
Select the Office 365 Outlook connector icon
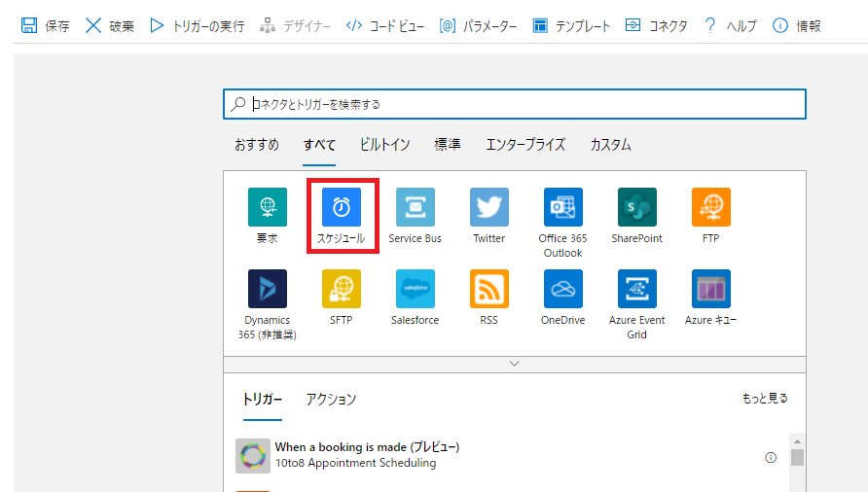[563, 207]
